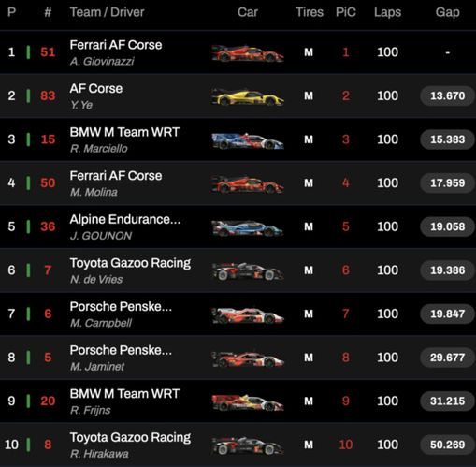This screenshot has width=476, height=467.
Task: Click the 13.670 gap pill
Action: pos(447,95)
